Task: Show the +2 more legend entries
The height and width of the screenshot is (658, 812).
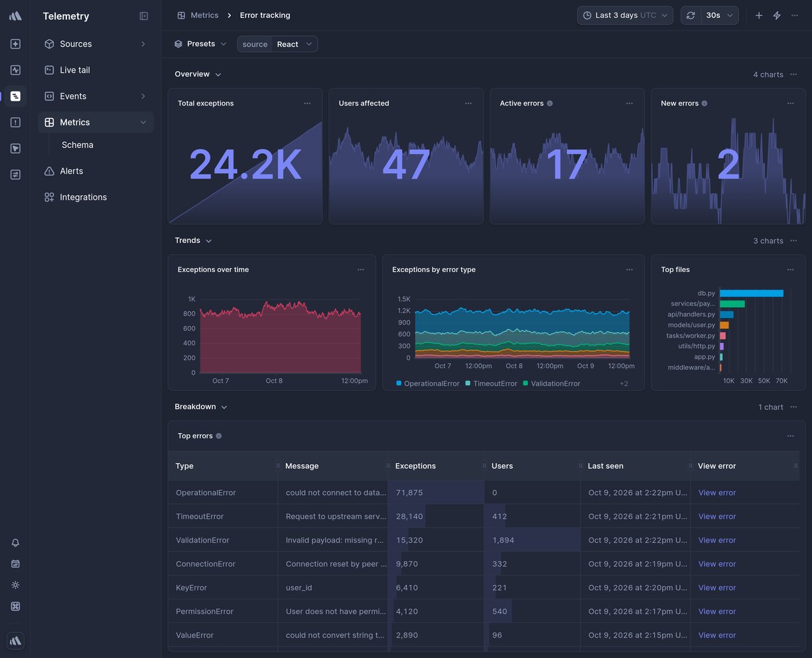Action: [624, 383]
